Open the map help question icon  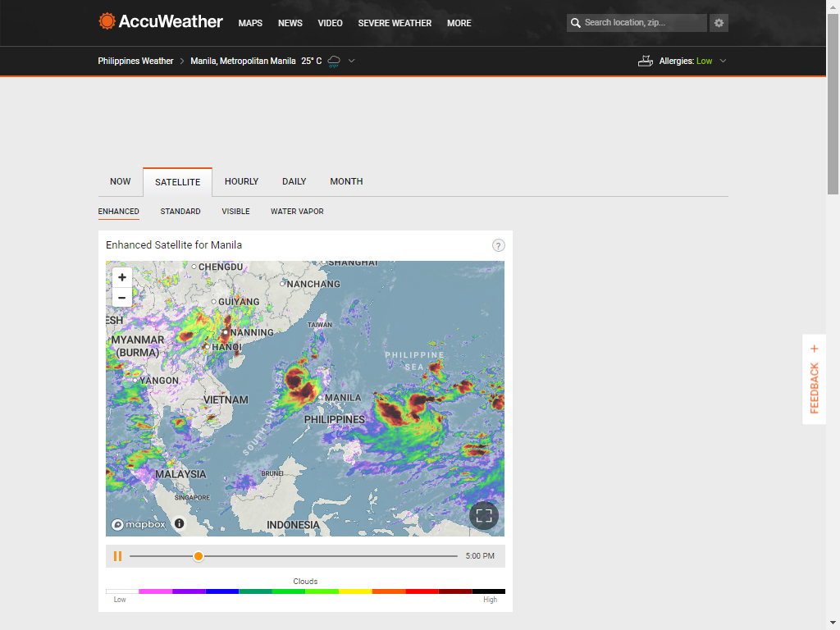pos(498,245)
